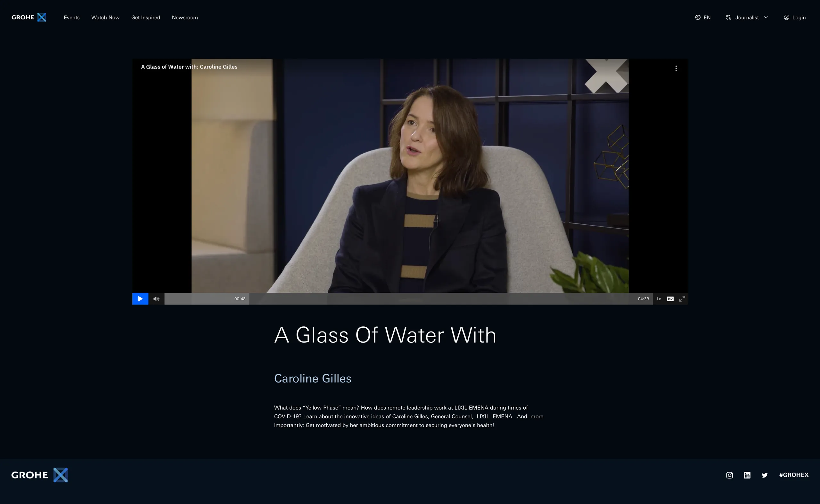Open GROHE Instagram profile icon

click(729, 475)
